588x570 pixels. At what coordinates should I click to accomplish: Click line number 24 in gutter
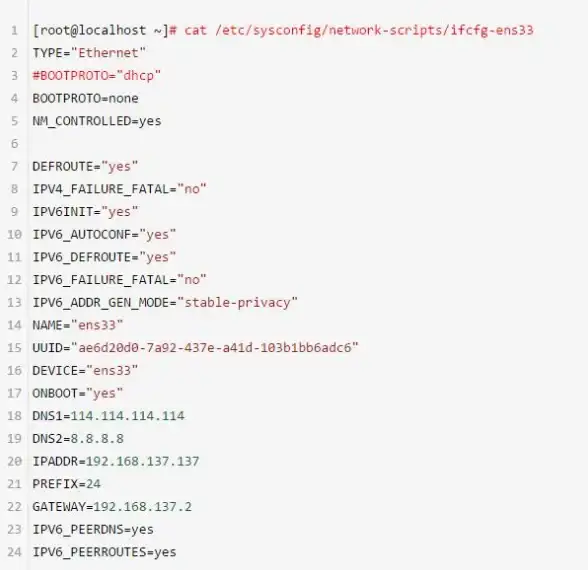coord(14,552)
